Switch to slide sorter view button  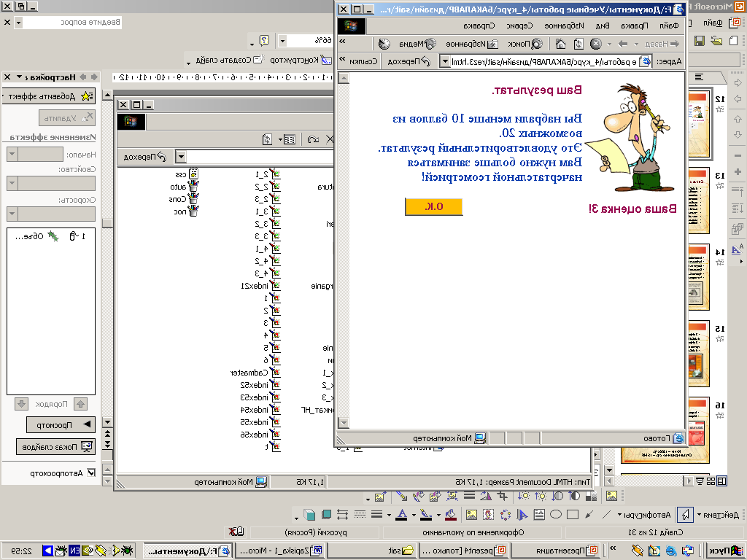click(x=711, y=481)
